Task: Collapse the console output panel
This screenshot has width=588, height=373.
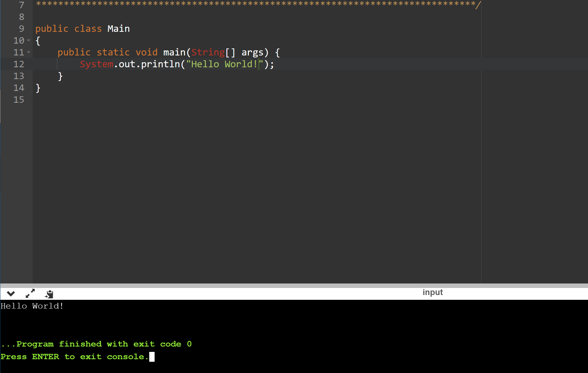Action: (x=11, y=294)
